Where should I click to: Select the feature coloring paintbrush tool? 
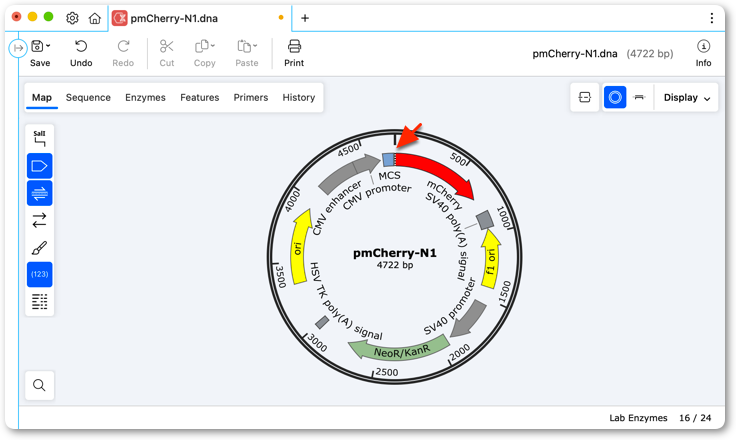coord(39,247)
